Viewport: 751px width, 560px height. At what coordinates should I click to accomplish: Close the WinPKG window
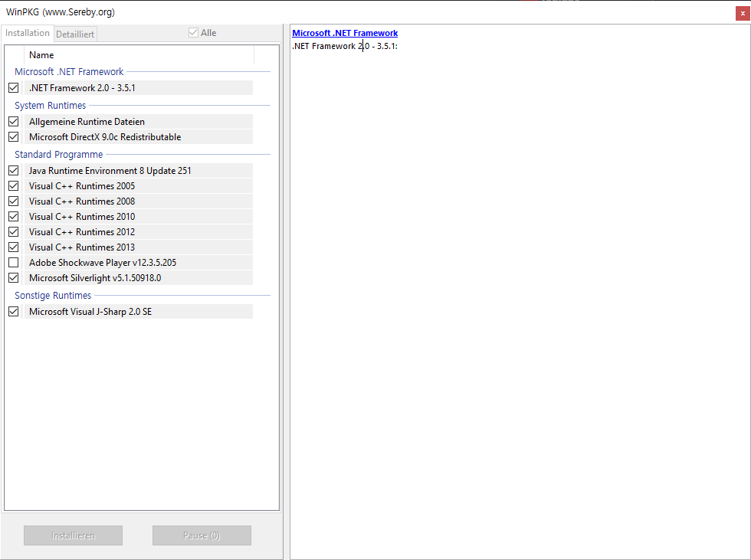pos(743,13)
